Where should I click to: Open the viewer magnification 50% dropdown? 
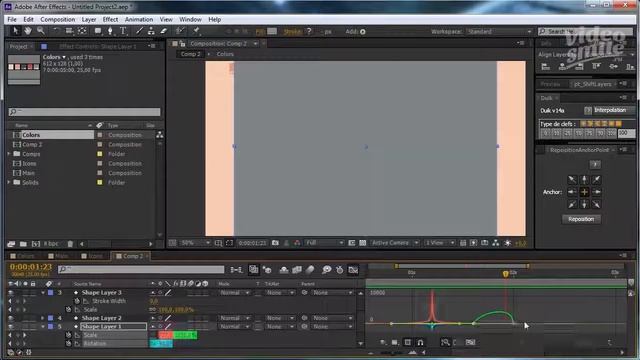tap(196, 243)
